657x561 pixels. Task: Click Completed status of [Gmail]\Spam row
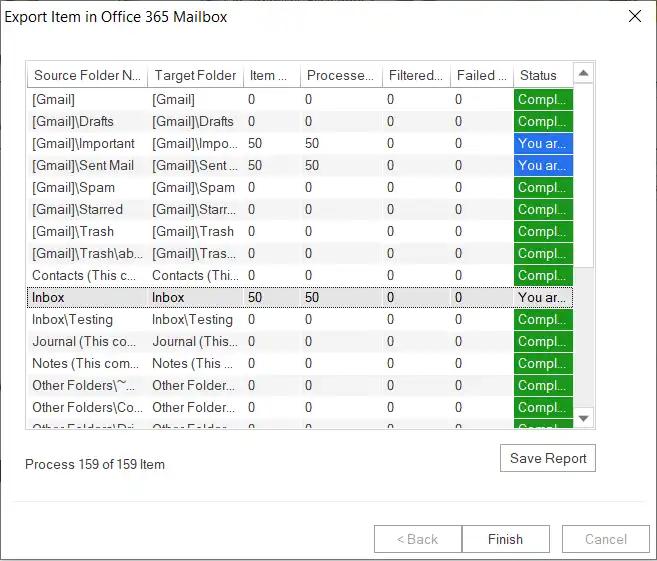(x=543, y=188)
